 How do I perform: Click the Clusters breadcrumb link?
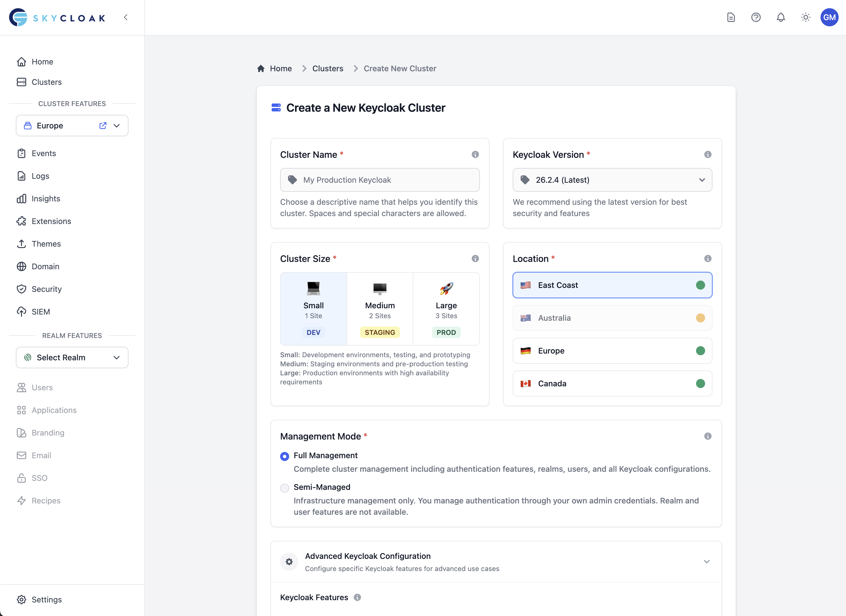pyautogui.click(x=328, y=69)
